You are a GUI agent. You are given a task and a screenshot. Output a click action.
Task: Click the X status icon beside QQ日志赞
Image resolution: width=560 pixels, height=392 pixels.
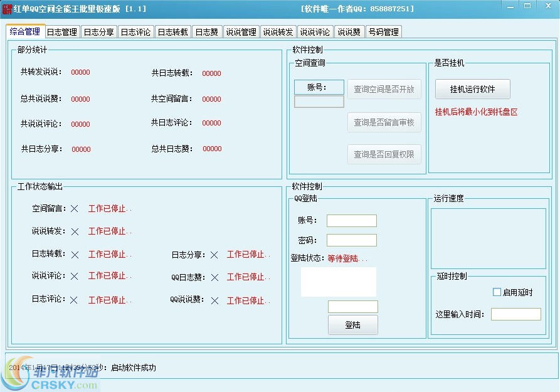pyautogui.click(x=214, y=278)
